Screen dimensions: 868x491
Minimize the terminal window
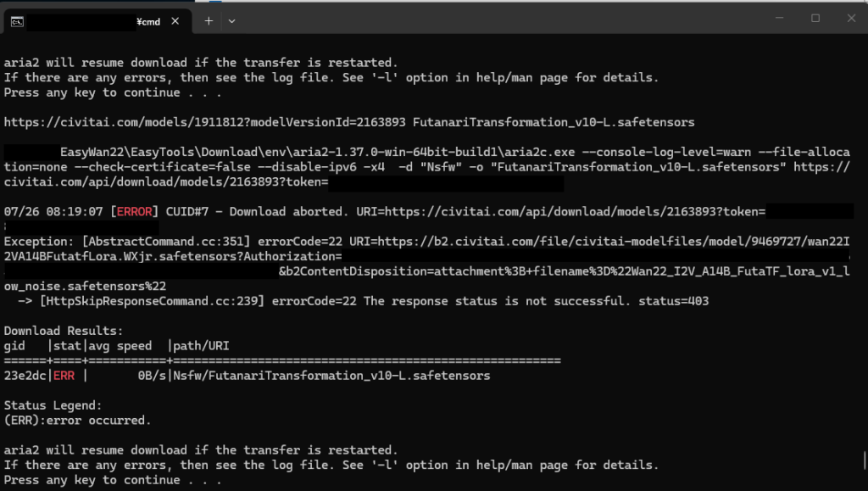(780, 19)
